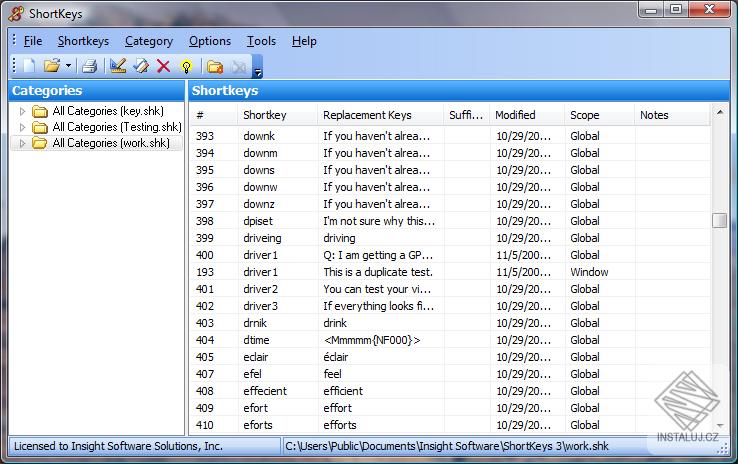Sort by the Notes column header
This screenshot has width=738, height=464.
(672, 115)
